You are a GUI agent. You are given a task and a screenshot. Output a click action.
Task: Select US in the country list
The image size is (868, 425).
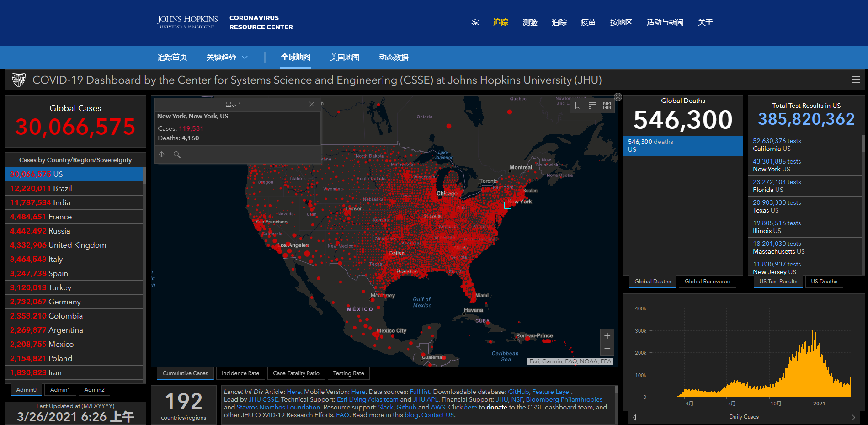coord(74,174)
